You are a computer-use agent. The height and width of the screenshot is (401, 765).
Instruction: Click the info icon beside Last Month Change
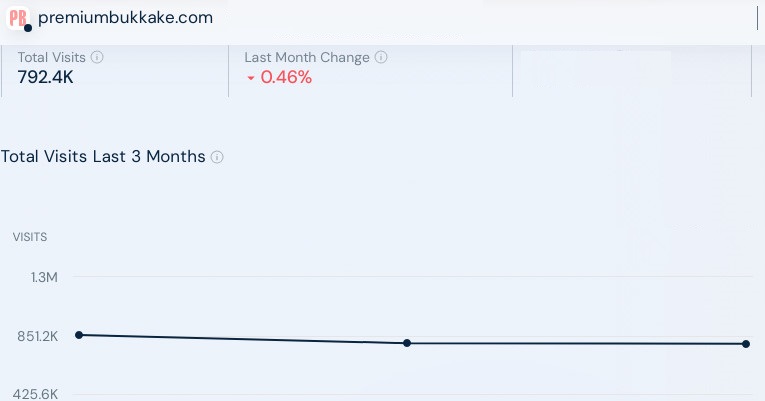click(x=381, y=58)
